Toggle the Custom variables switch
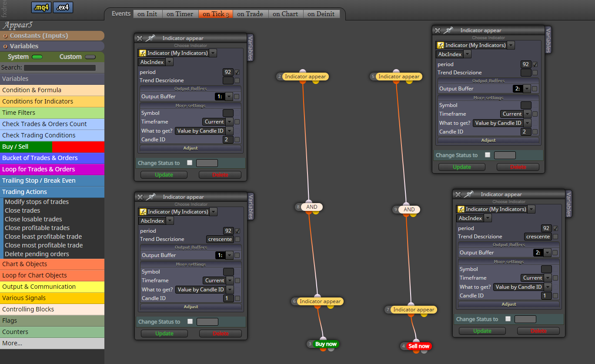This screenshot has height=364, width=595. 90,57
